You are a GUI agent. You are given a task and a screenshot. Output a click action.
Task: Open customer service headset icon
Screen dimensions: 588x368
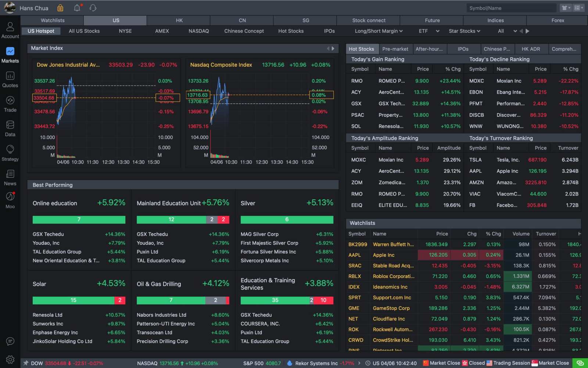tap(93, 8)
